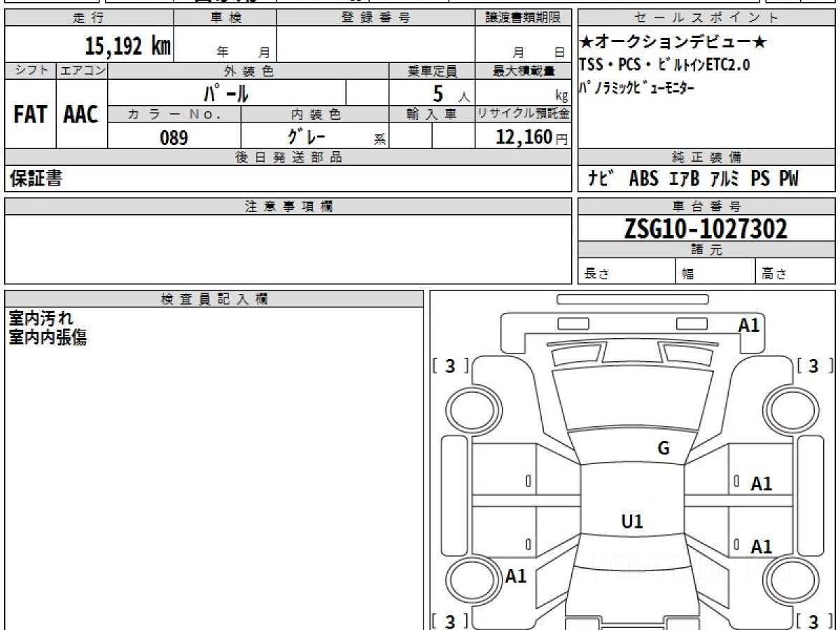Viewport: 840px width, 630px height.
Task: Click the 長さ dimension label
Action: [x=596, y=274]
